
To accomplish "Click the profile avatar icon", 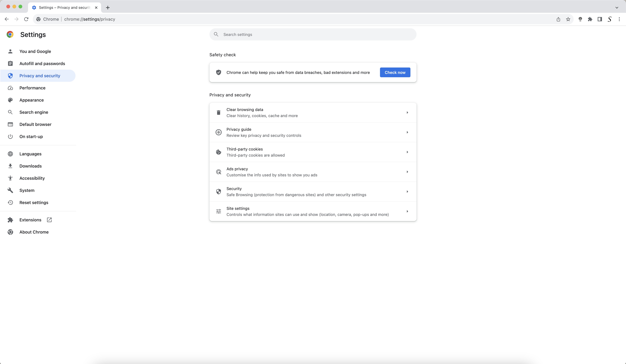I will click(x=609, y=19).
